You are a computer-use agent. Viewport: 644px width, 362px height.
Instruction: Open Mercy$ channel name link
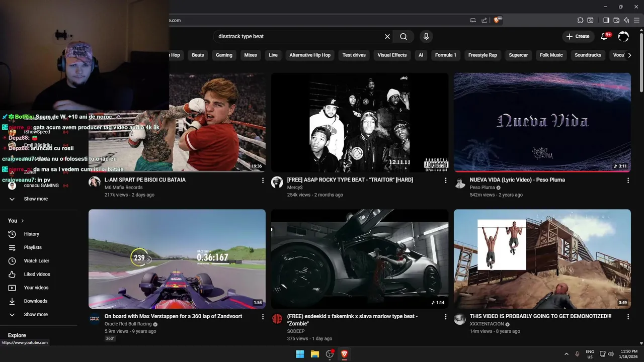(x=294, y=188)
